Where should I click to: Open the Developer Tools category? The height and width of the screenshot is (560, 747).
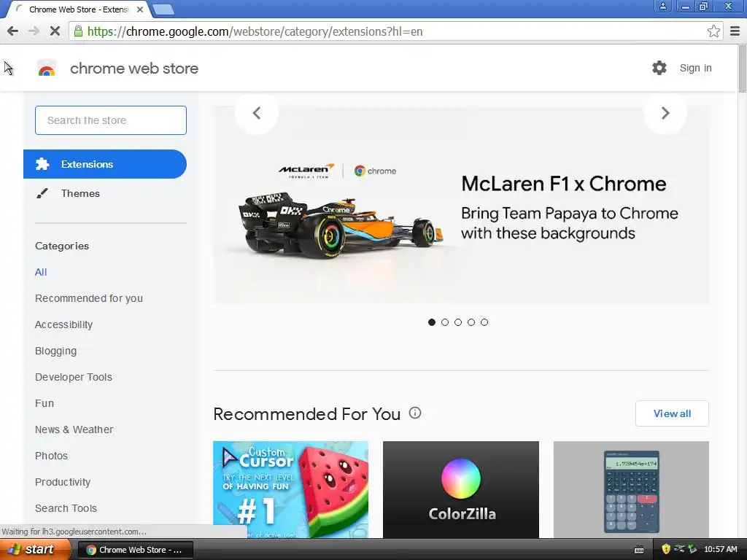coord(74,377)
